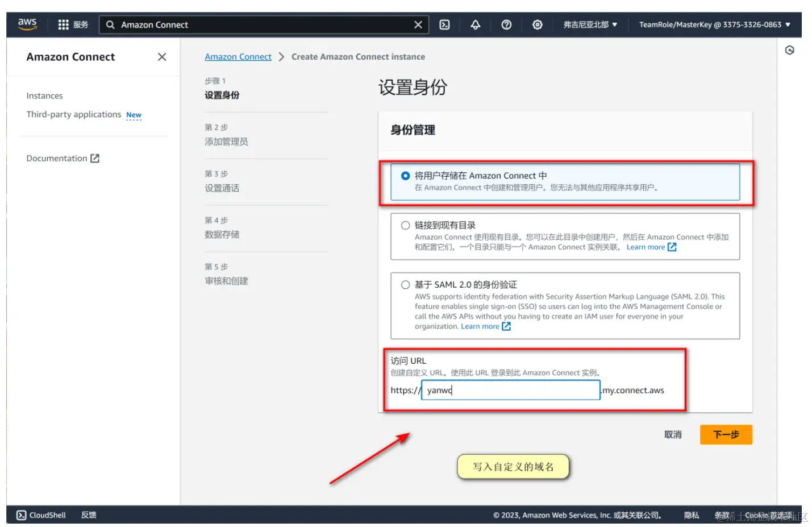Open the notifications bell icon

(x=476, y=24)
